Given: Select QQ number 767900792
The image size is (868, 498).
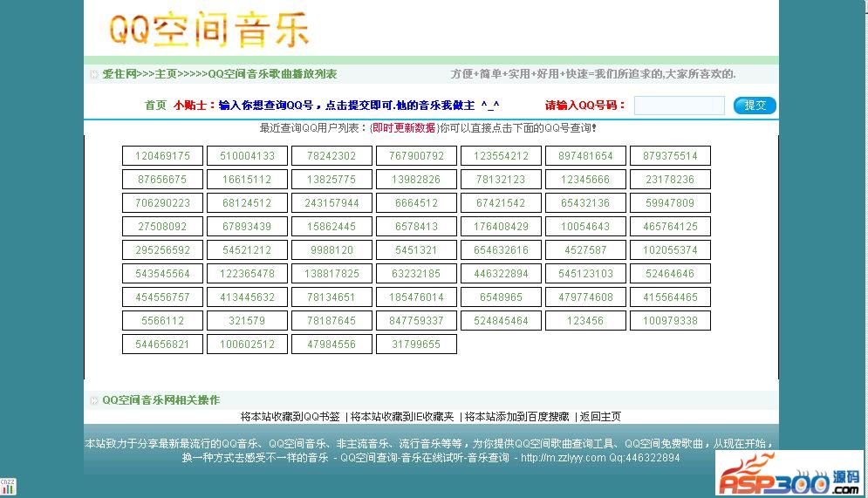Looking at the screenshot, I should tap(417, 156).
